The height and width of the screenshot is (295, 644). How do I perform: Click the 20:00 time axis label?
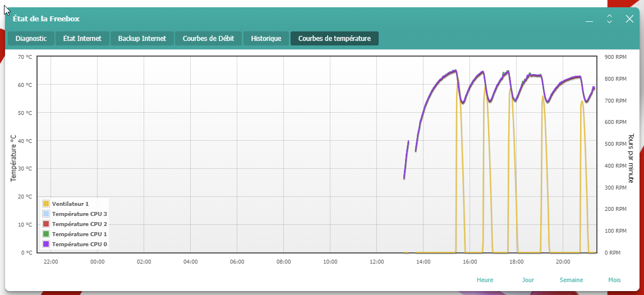(x=563, y=262)
